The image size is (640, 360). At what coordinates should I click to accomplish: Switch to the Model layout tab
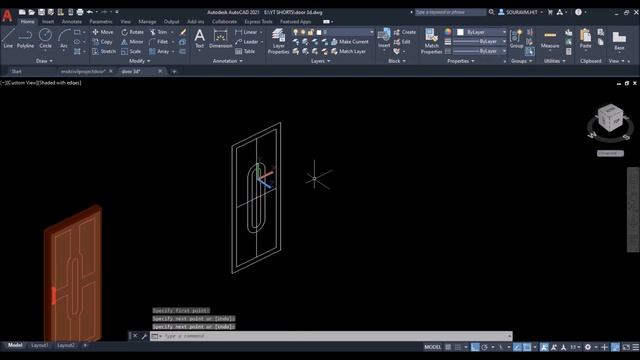coord(15,345)
